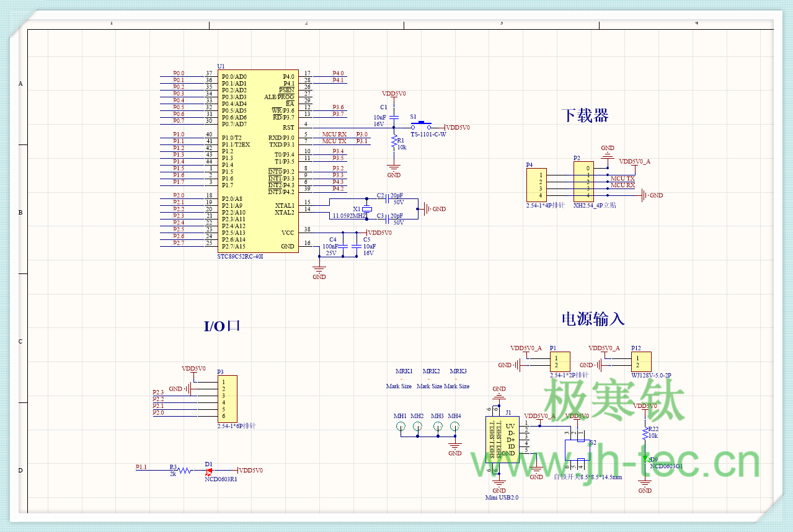Screen dimensions: 793x532
Task: Pick the MH2 mounting hole symbol
Action: 417,426
